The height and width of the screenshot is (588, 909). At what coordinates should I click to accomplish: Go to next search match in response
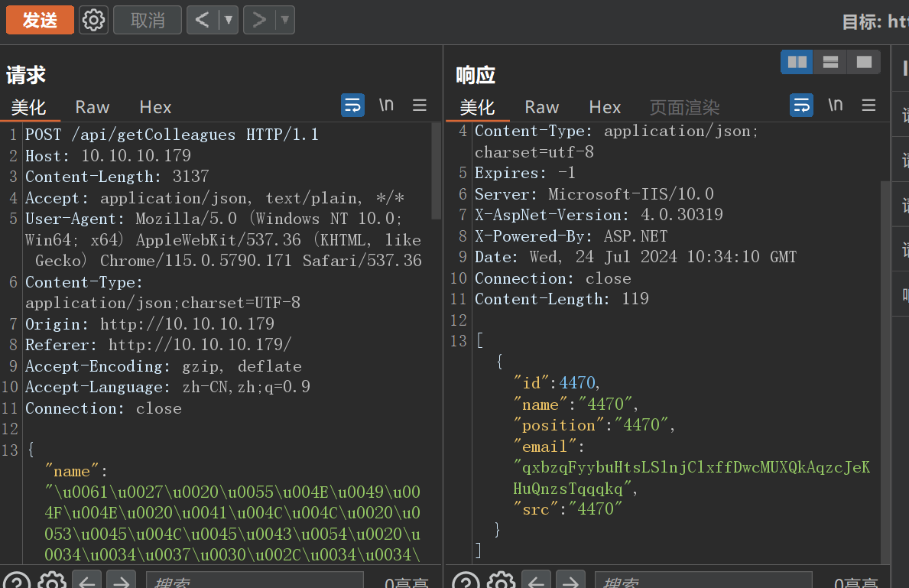570,583
